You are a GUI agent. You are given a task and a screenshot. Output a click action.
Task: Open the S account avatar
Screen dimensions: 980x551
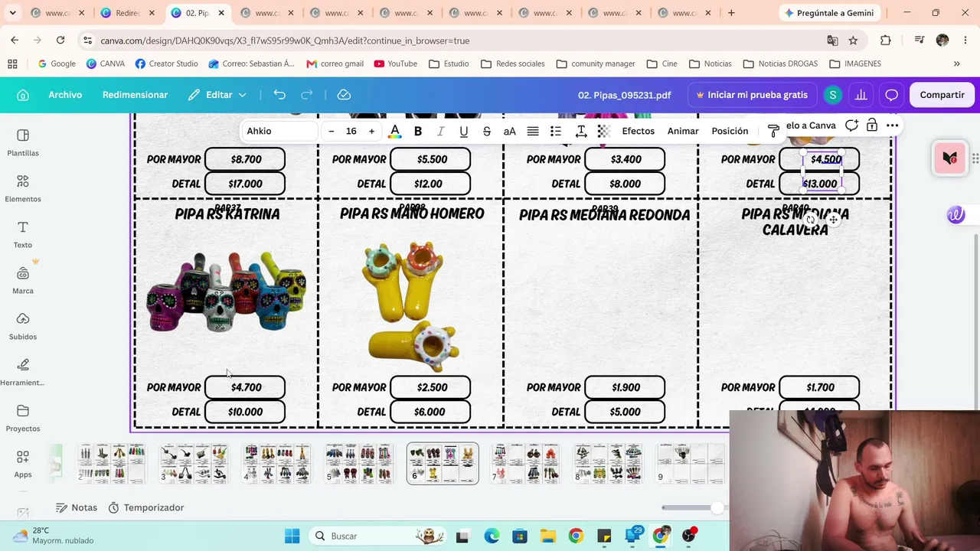click(x=832, y=95)
